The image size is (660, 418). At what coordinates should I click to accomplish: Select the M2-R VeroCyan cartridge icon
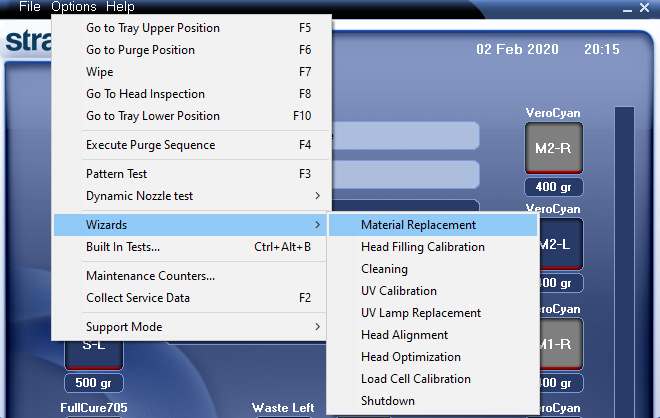click(x=553, y=149)
